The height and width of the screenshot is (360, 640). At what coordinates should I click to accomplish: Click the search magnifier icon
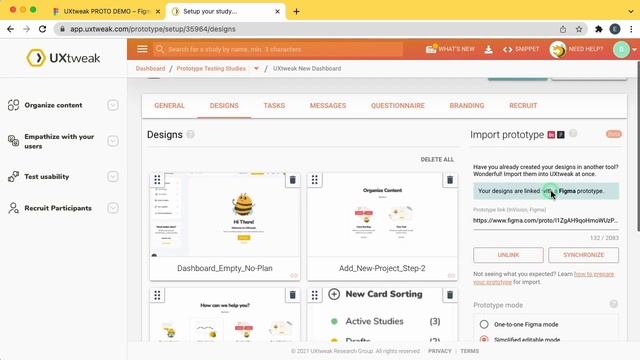[x=160, y=49]
